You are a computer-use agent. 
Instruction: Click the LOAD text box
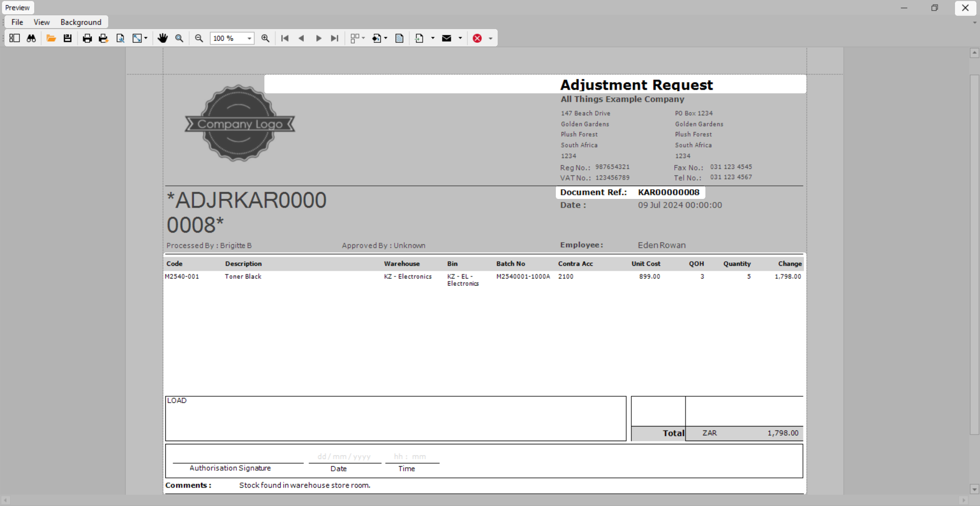(x=396, y=418)
